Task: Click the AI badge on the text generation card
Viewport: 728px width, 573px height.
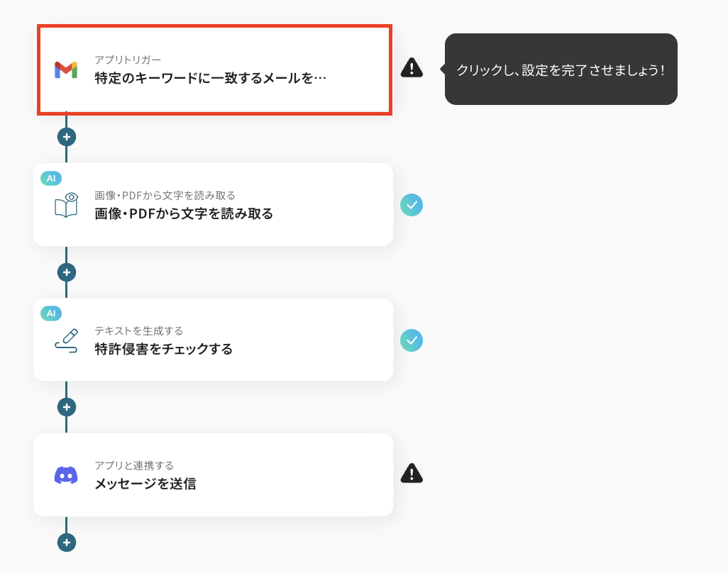Action: tap(51, 313)
